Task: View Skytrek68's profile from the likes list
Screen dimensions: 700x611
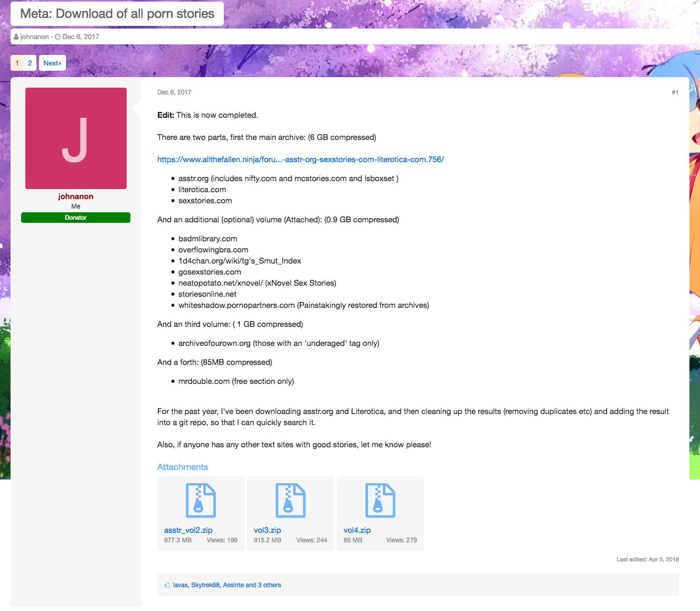Action: click(205, 585)
